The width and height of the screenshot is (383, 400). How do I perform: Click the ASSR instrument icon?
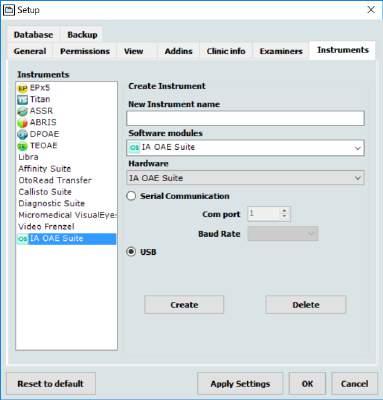22,111
